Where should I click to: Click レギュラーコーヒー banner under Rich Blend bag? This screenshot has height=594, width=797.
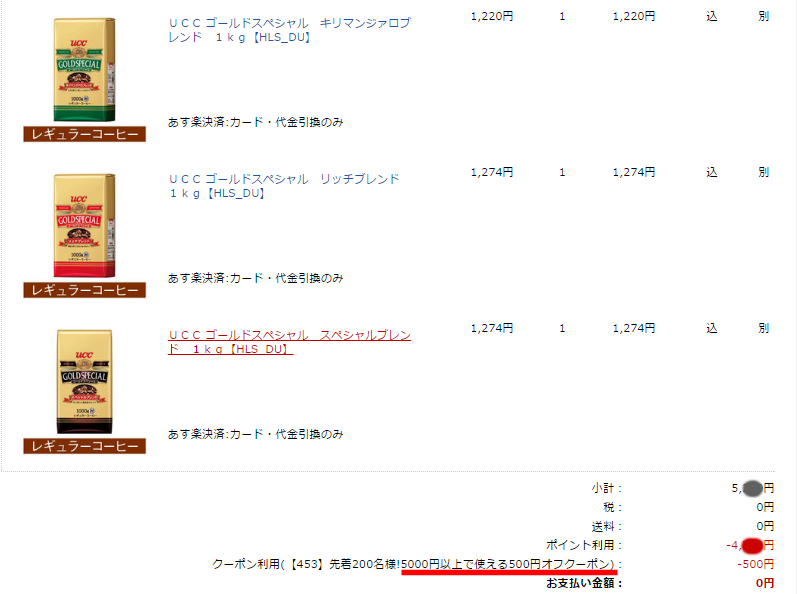pyautogui.click(x=84, y=290)
